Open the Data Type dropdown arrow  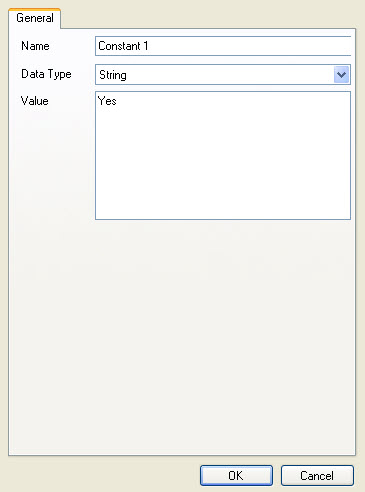pos(341,75)
